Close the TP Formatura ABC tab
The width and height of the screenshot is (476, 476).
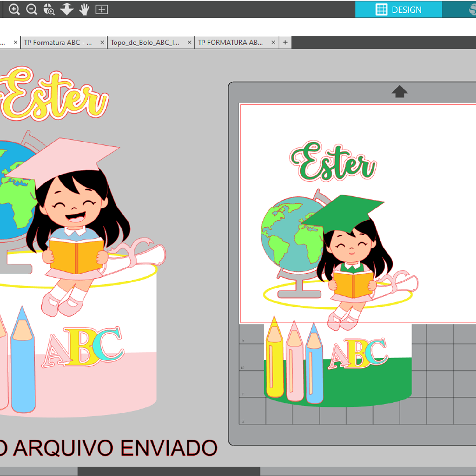(102, 43)
